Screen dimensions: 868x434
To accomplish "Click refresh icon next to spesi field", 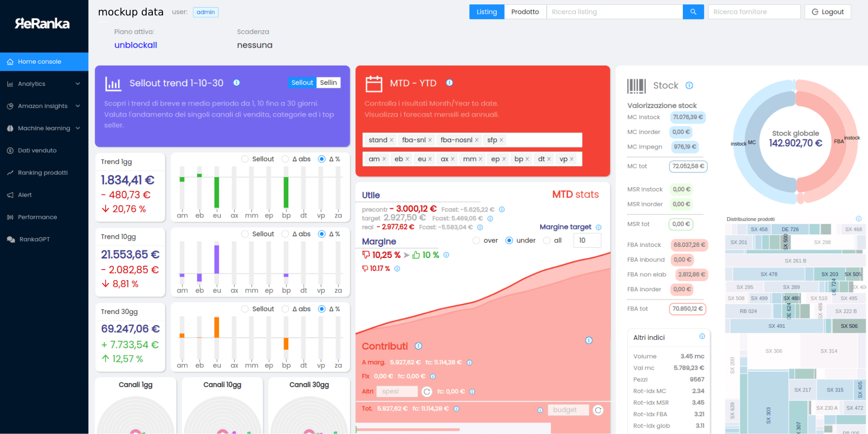I will point(427,392).
